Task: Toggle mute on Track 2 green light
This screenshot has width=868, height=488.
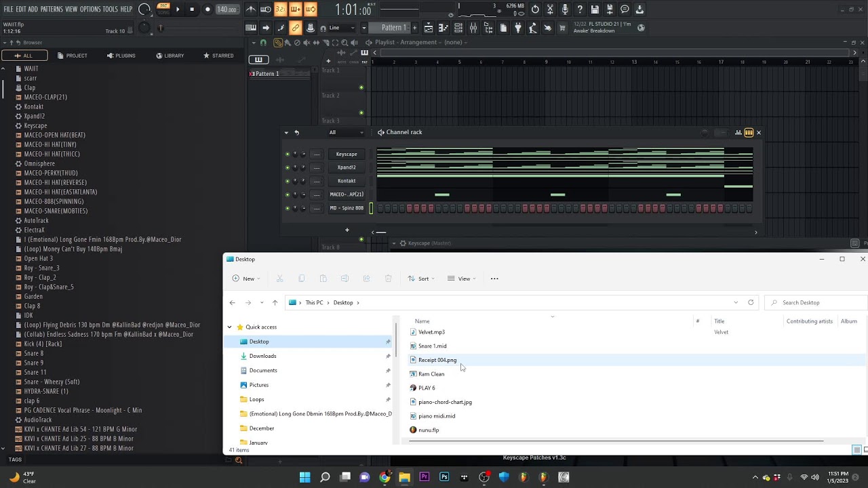Action: 361,113
